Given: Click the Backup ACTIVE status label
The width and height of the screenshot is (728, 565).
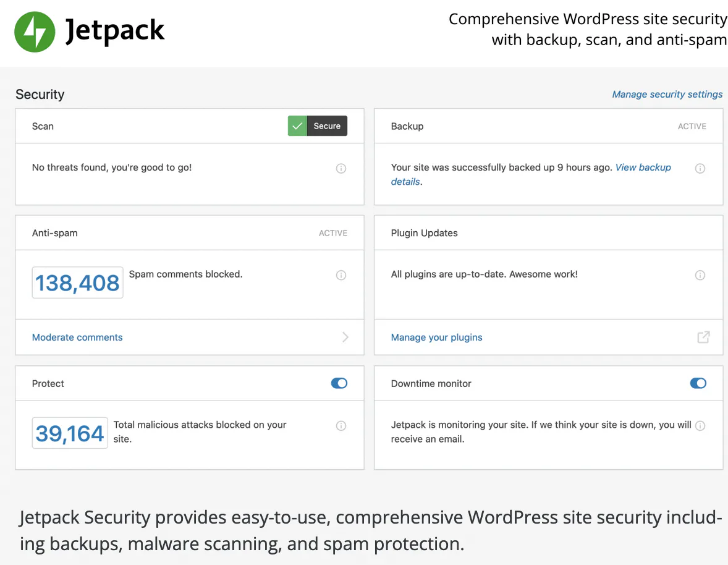Looking at the screenshot, I should [x=692, y=126].
